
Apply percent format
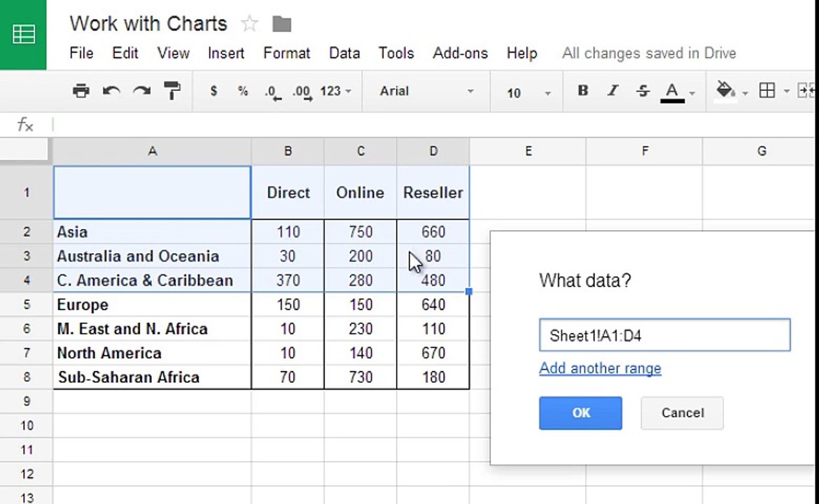(x=242, y=91)
